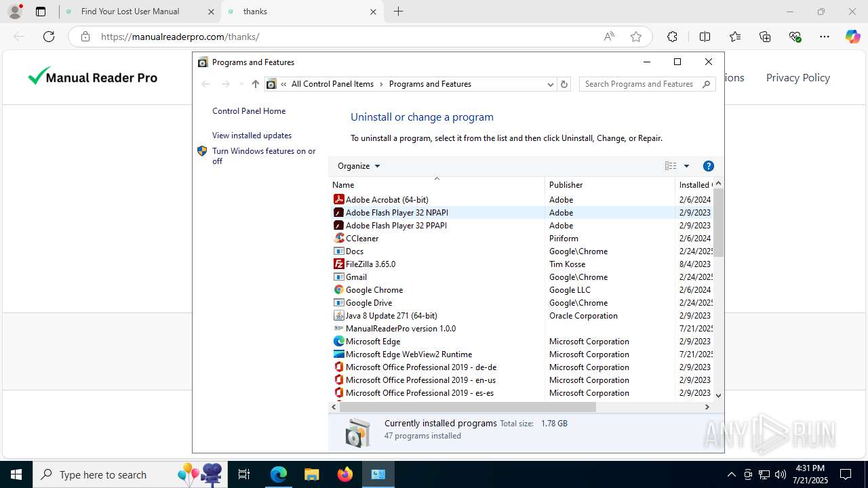Open the notification center on taskbar
This screenshot has height=488, width=868.
tap(846, 474)
